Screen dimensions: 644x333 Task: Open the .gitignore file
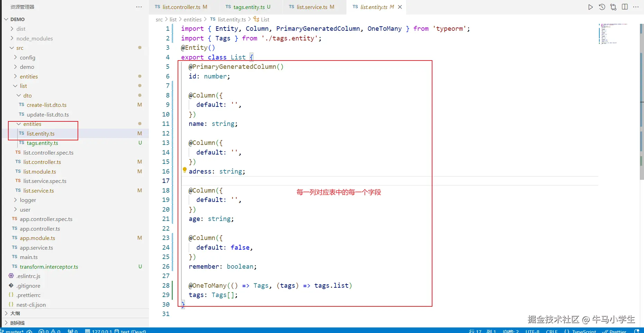pyautogui.click(x=28, y=286)
